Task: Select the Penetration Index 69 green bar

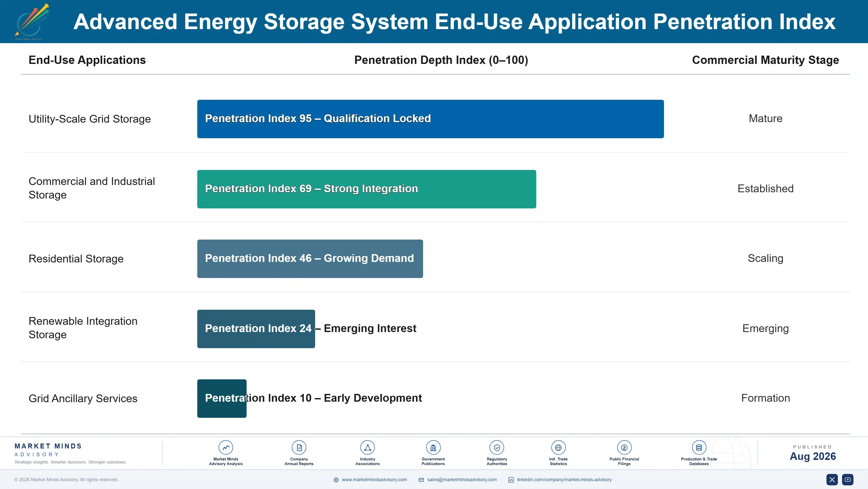Action: (x=367, y=189)
